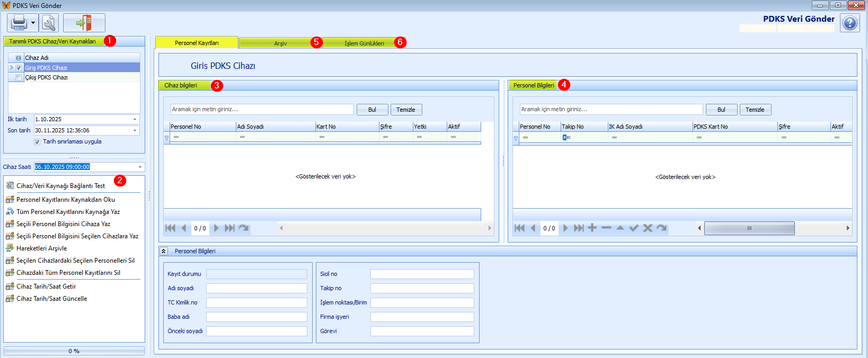Viewport: 868px width, 358px height.
Task: Collapse the lower Personel Bilgileri panel
Action: click(x=164, y=251)
